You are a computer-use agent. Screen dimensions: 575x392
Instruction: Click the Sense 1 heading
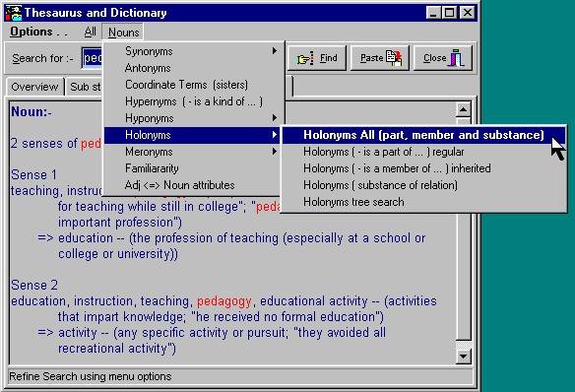click(34, 174)
